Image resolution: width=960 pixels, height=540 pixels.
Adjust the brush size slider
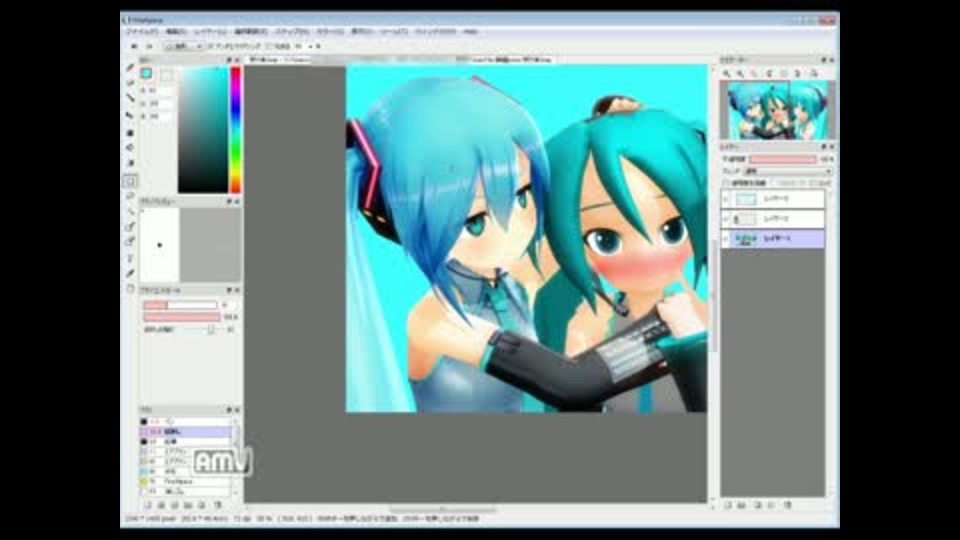click(181, 305)
